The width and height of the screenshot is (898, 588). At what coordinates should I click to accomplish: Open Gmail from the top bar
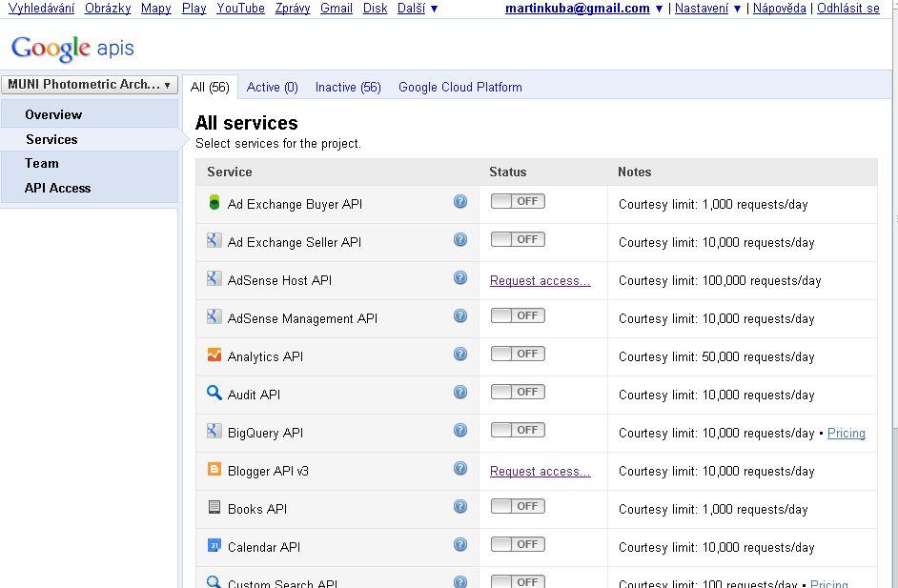[x=337, y=8]
